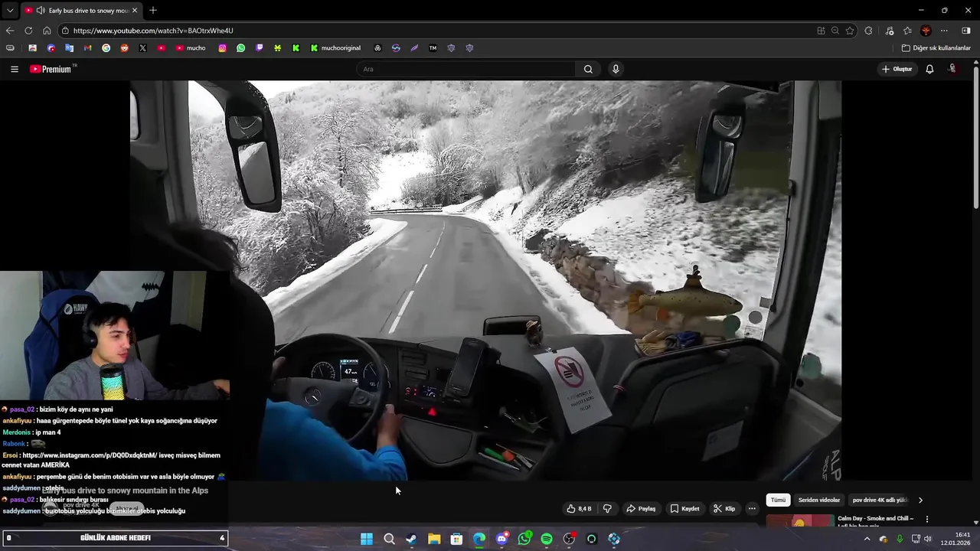Image resolution: width=980 pixels, height=551 pixels.
Task: Open the TM bookmark
Action: 433,47
